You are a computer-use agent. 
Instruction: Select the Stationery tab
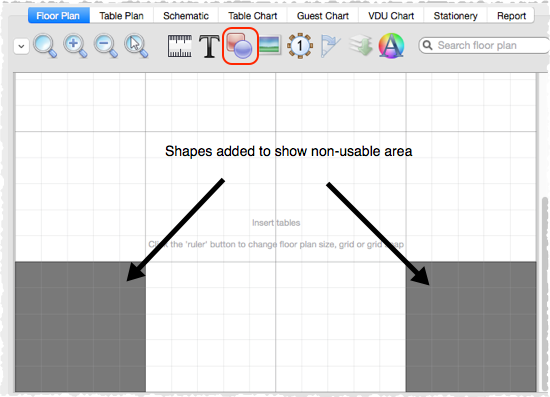coord(455,16)
